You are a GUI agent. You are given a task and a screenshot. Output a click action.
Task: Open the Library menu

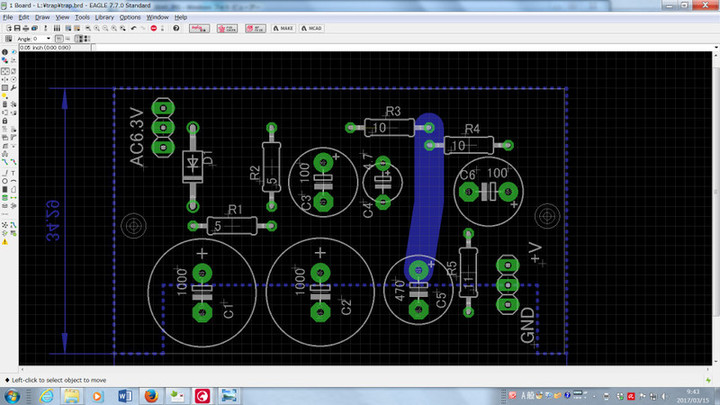click(103, 17)
